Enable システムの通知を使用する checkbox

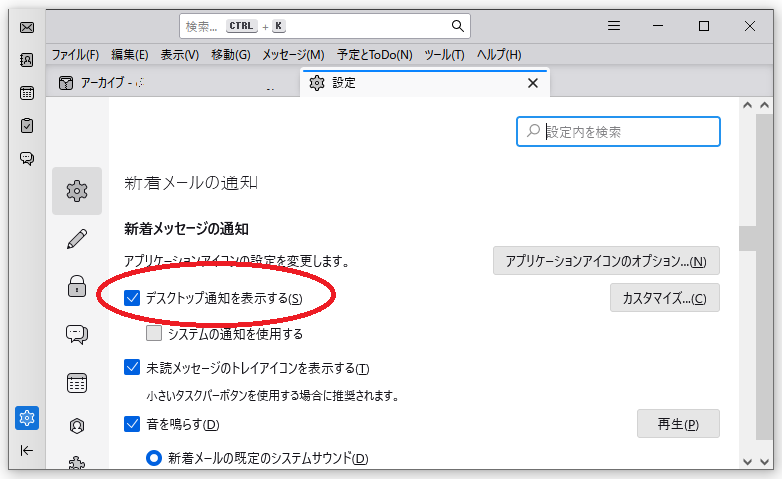pyautogui.click(x=154, y=333)
